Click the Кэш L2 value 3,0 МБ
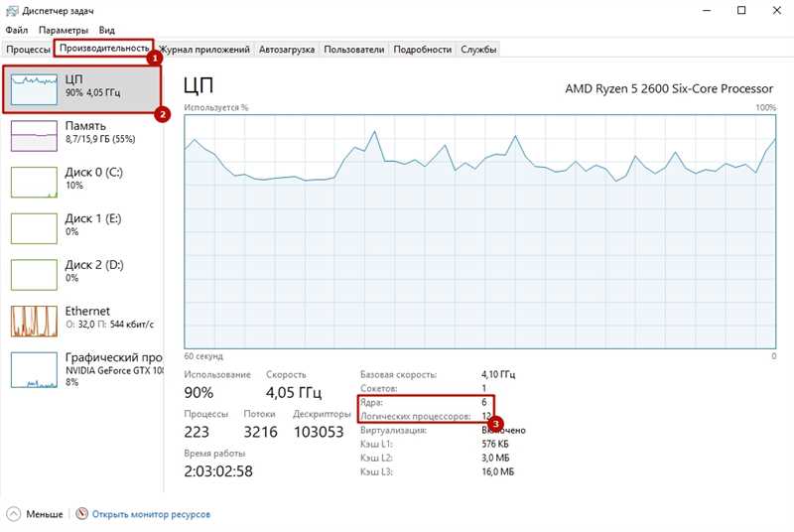This screenshot has width=794, height=532. [495, 459]
